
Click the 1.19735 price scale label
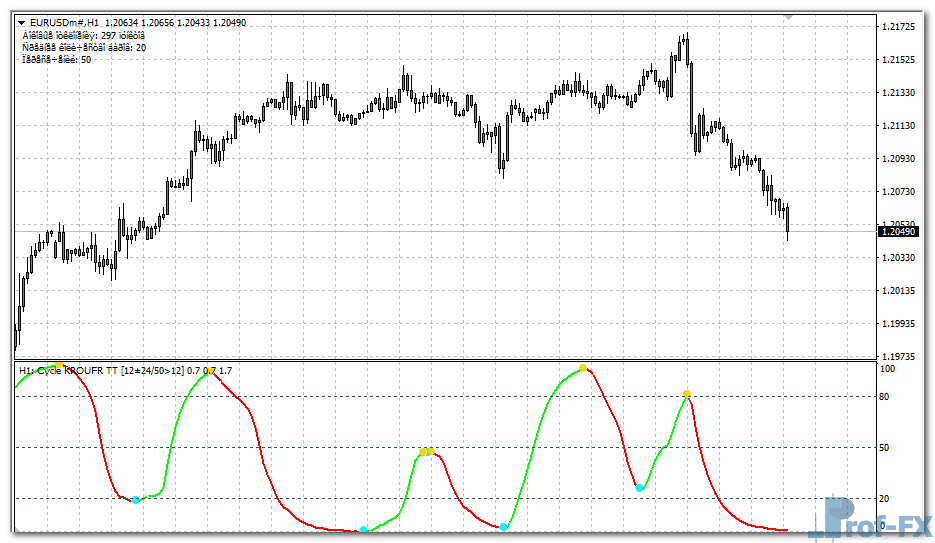[900, 356]
